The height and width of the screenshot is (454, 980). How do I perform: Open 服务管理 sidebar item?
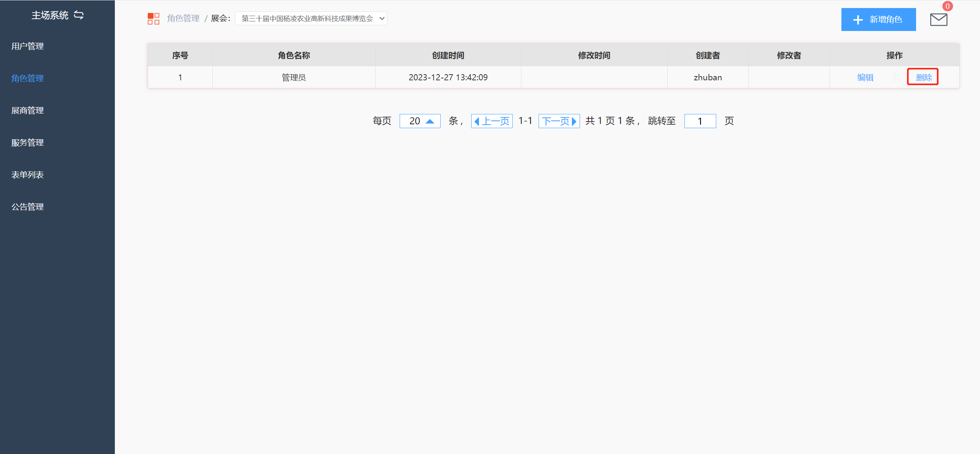coord(28,143)
